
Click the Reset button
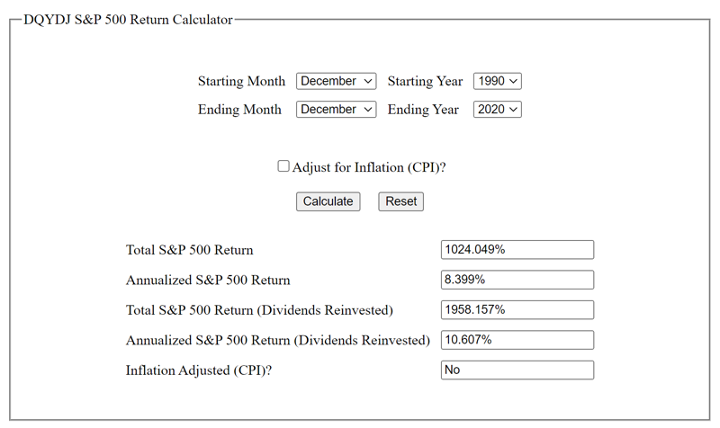pos(401,202)
